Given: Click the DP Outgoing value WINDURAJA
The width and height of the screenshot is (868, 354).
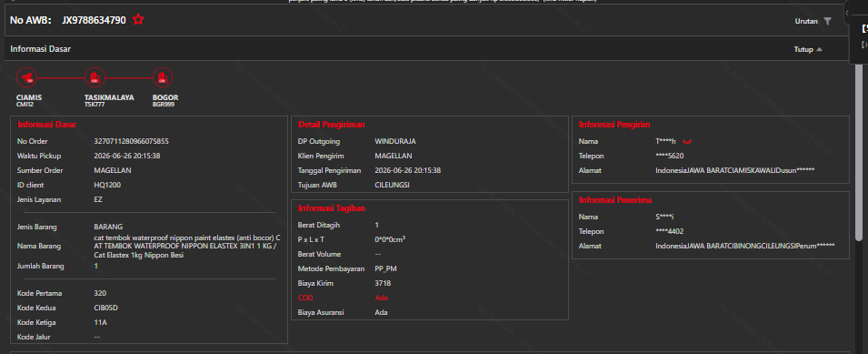Looking at the screenshot, I should pyautogui.click(x=395, y=141).
